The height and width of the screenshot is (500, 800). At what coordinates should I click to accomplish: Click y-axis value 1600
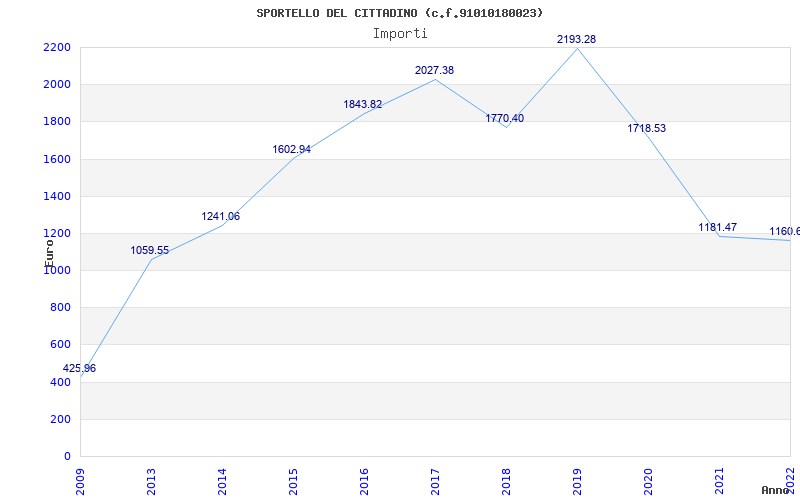[57, 159]
